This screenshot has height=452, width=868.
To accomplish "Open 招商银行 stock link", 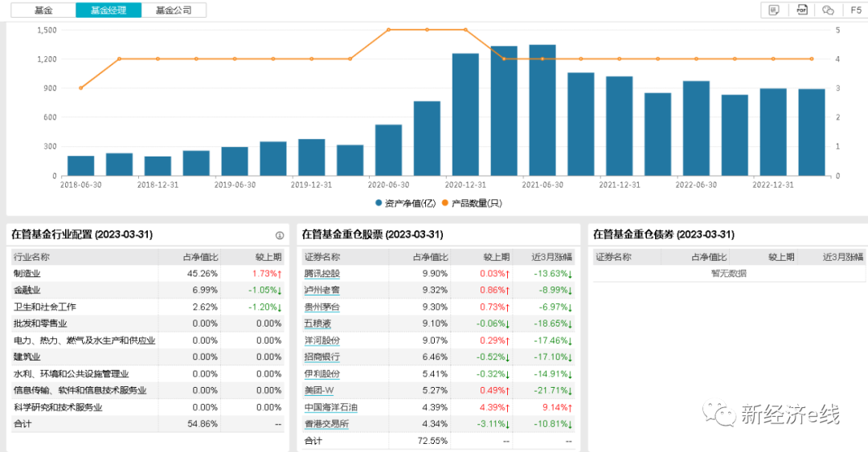I will [x=322, y=356].
